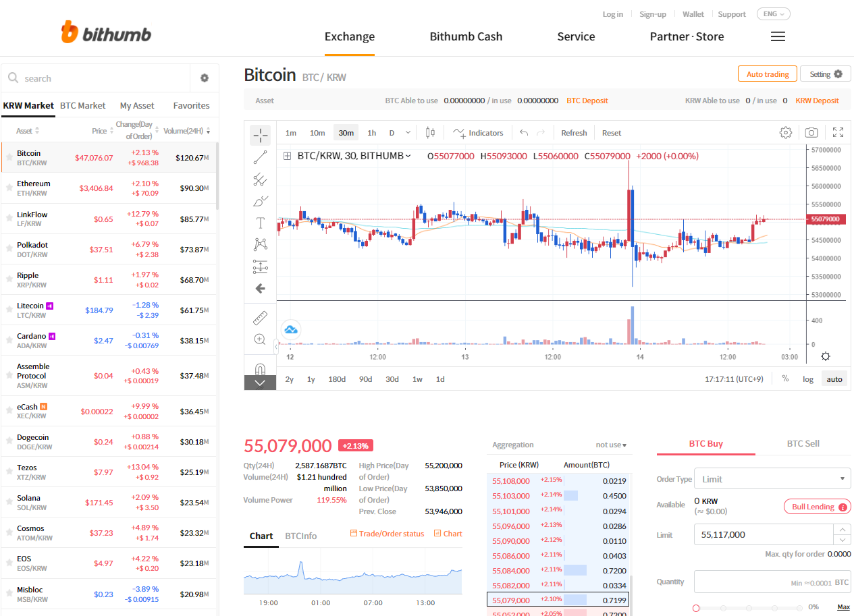Switch to the My Asset tab
This screenshot has width=854, height=616.
point(137,105)
